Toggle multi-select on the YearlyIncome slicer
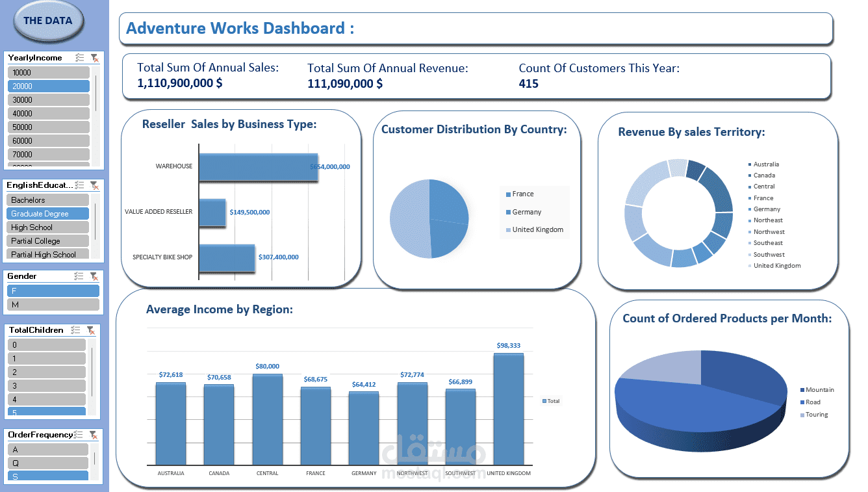 point(79,58)
